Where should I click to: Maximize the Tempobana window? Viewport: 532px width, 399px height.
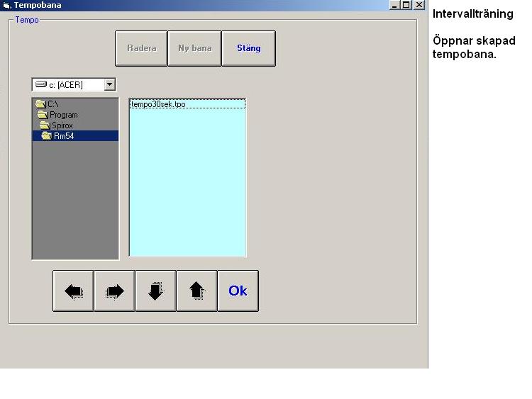pyautogui.click(x=406, y=5)
